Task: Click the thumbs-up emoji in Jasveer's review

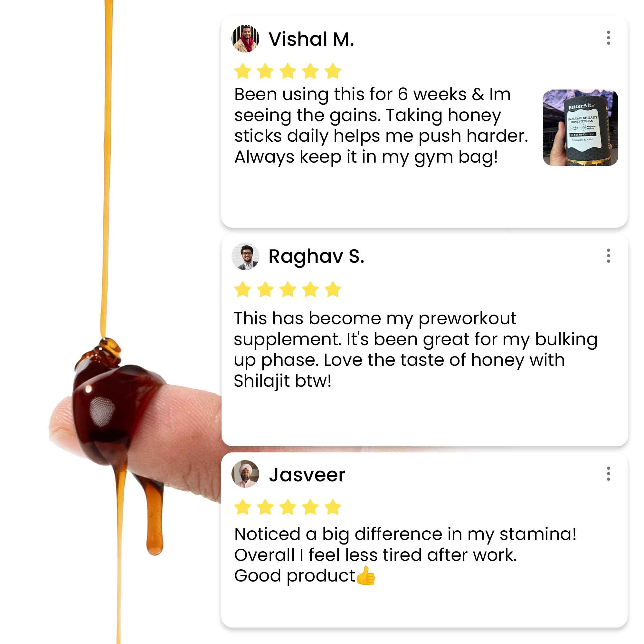Action: (x=366, y=576)
